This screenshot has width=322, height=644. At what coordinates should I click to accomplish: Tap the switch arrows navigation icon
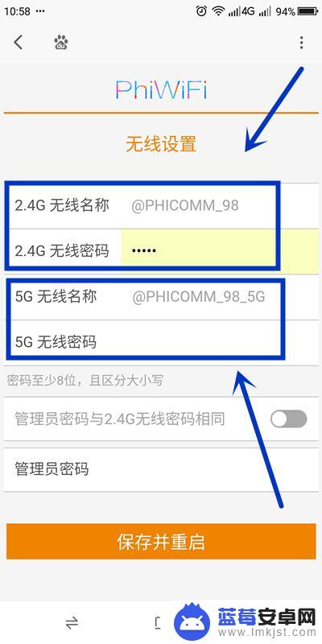click(x=72, y=624)
